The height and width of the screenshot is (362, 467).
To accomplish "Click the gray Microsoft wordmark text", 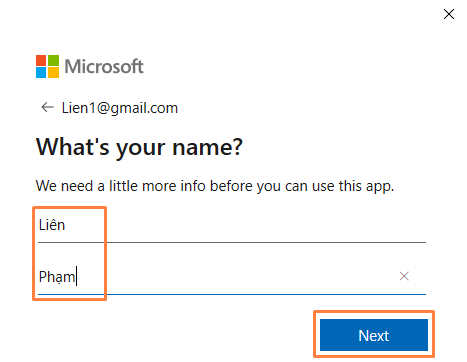I will coord(104,66).
